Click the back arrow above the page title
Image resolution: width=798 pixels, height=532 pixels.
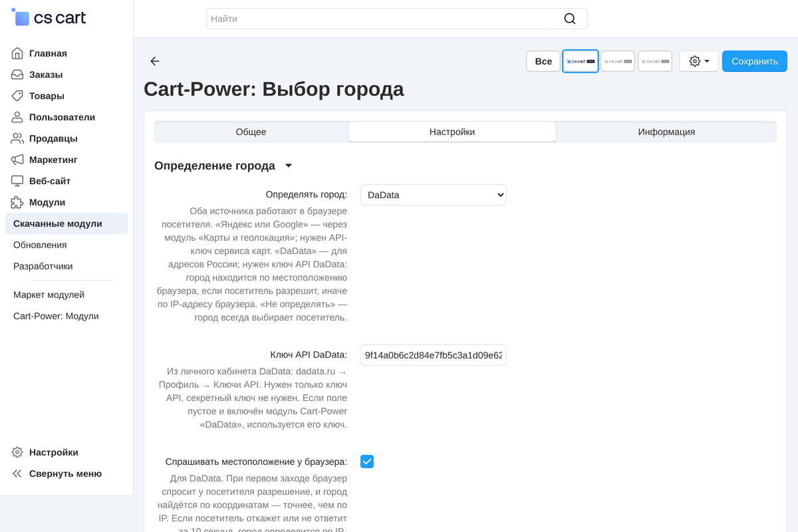(x=155, y=61)
